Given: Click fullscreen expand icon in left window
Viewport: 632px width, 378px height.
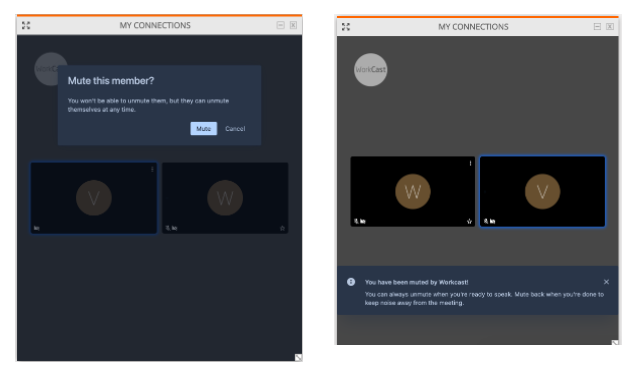Looking at the screenshot, I should coord(26,25).
